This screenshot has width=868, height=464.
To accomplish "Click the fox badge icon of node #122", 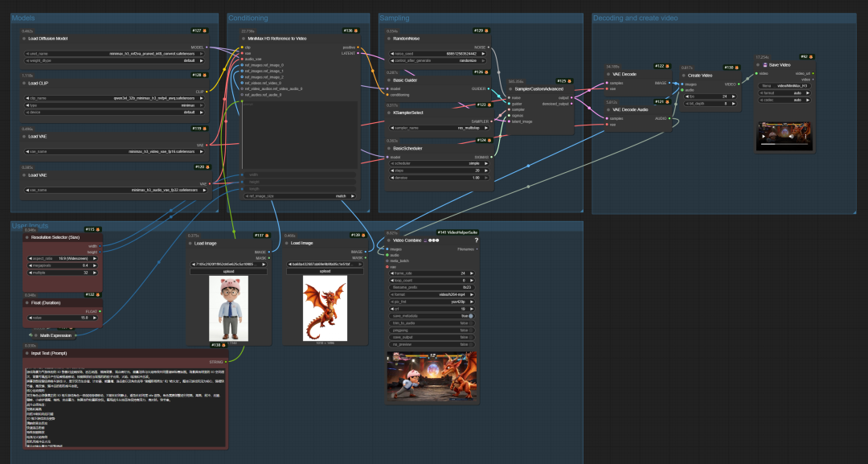I will (x=668, y=66).
